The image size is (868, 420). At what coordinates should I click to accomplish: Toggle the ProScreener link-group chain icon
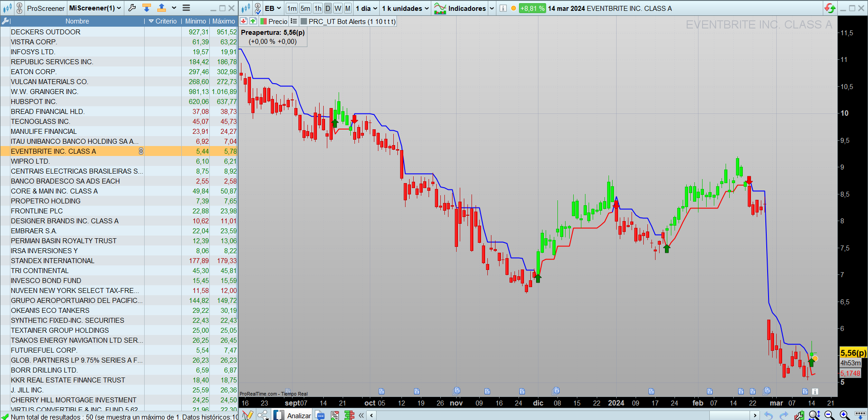(19, 8)
